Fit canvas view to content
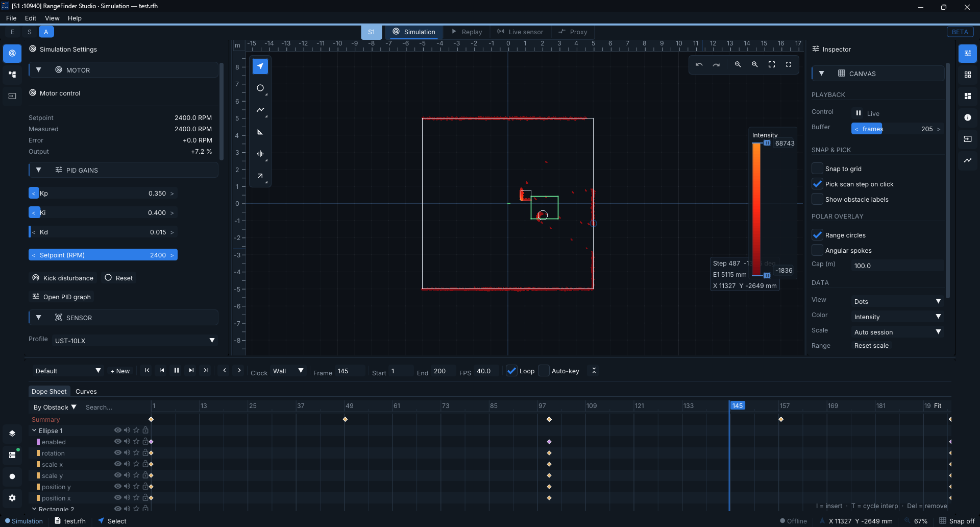 pyautogui.click(x=772, y=65)
